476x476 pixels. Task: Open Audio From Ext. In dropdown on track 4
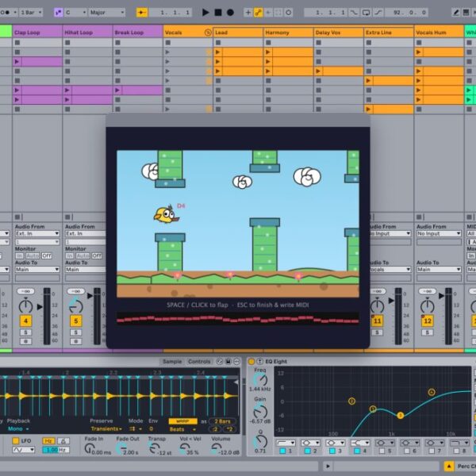coord(37,233)
